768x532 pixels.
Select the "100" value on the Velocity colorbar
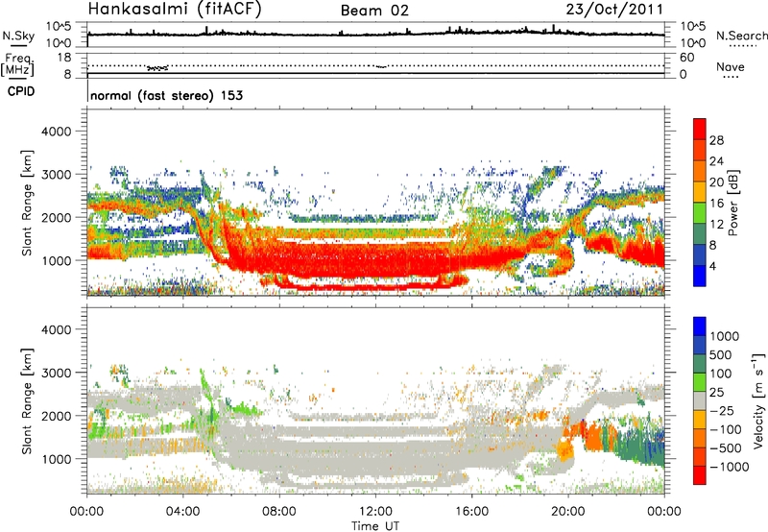tap(721, 374)
